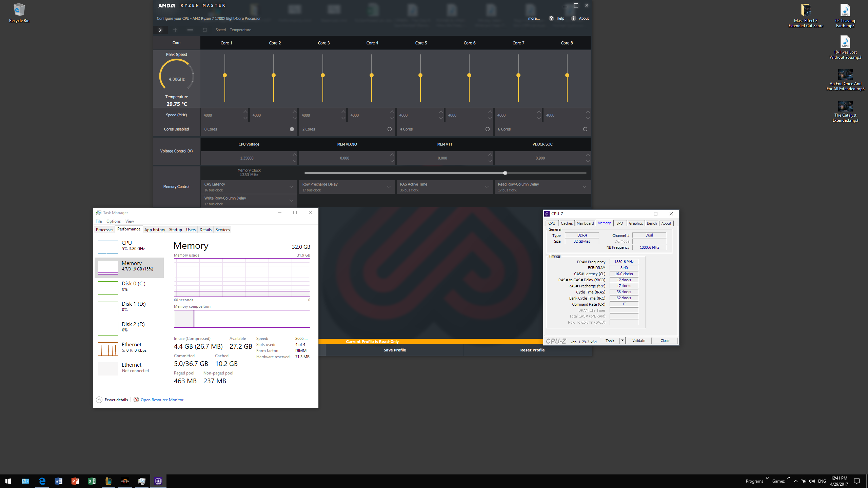Collapse with the Fewer details arrow

[99, 400]
